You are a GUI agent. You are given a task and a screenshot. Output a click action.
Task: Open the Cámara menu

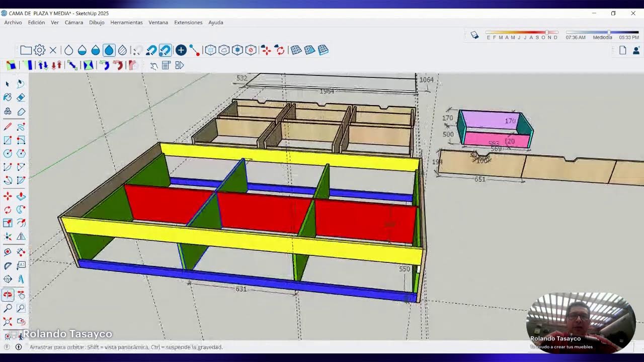coord(74,22)
